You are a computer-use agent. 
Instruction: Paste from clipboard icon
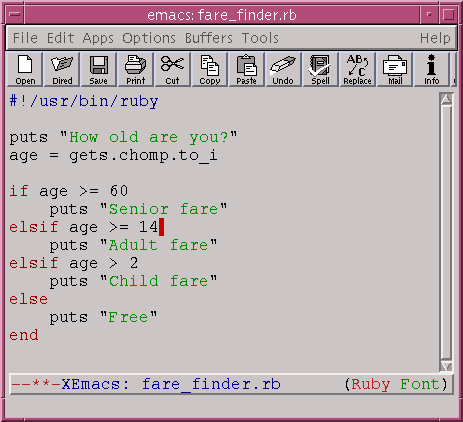pyautogui.click(x=247, y=69)
